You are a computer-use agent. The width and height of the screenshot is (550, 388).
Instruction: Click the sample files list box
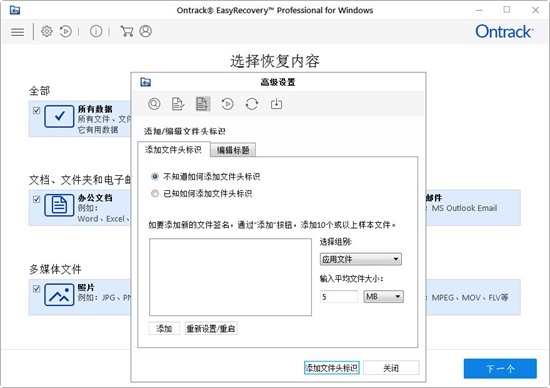click(x=230, y=277)
